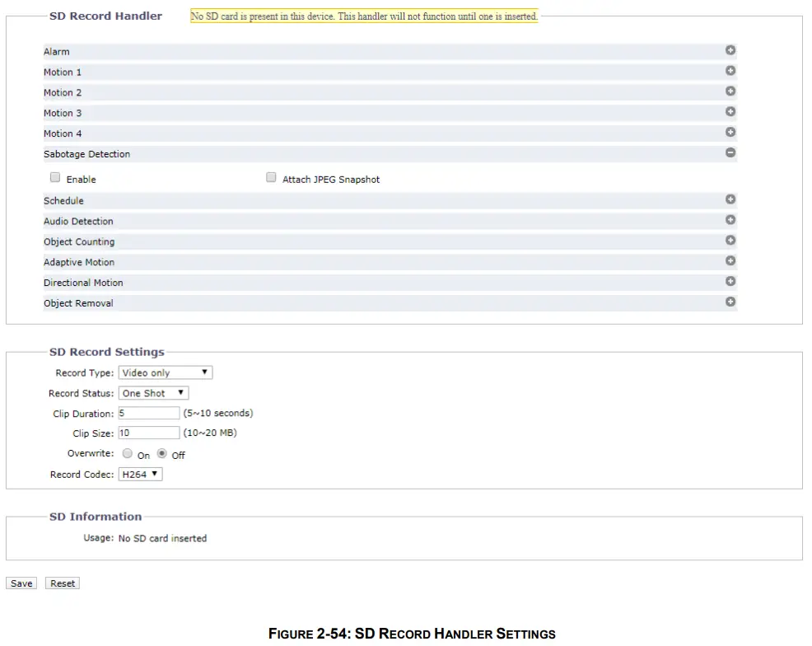The image size is (812, 646).
Task: Select Overwrite On radio button
Action: click(128, 453)
